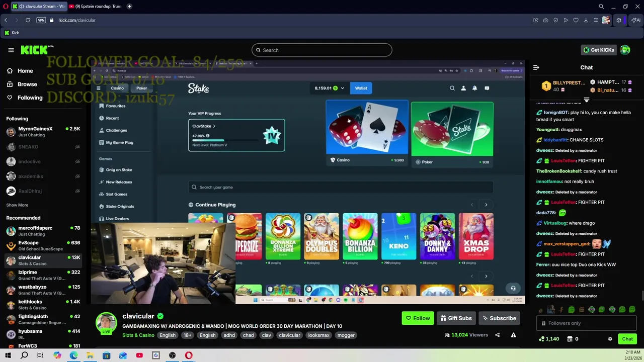Follow the clavicular channel
Screen dimensions: 644x362
pos(418,318)
